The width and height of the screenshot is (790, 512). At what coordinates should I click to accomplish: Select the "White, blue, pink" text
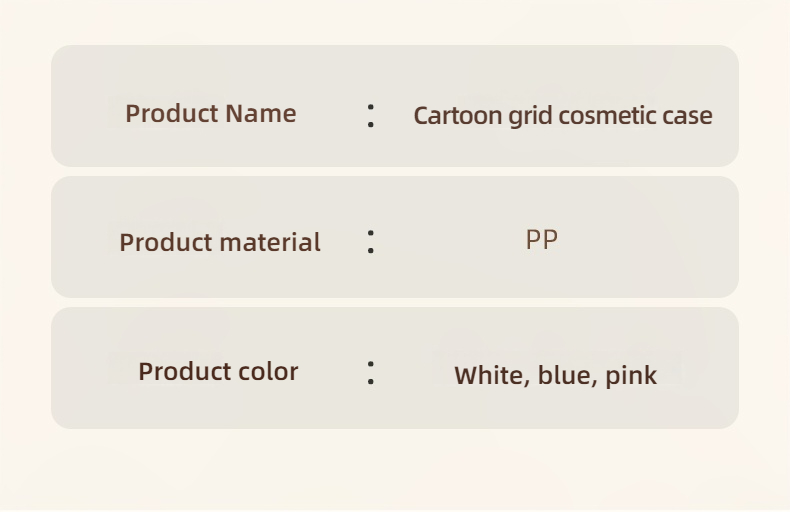point(555,375)
